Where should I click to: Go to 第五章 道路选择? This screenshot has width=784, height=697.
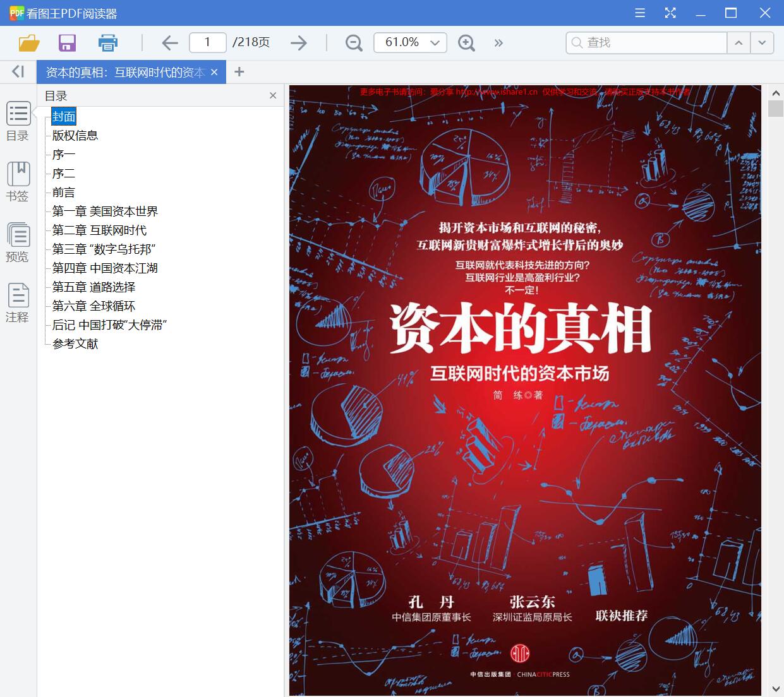coord(93,287)
